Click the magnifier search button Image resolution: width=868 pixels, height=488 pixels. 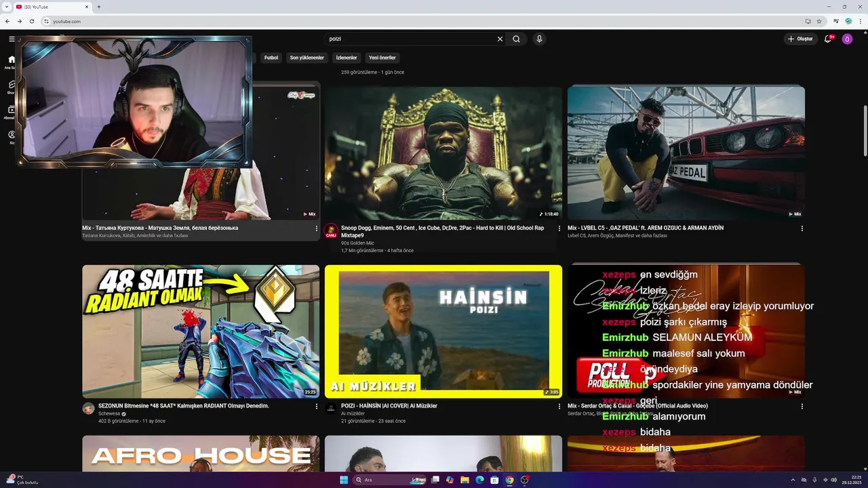point(516,39)
